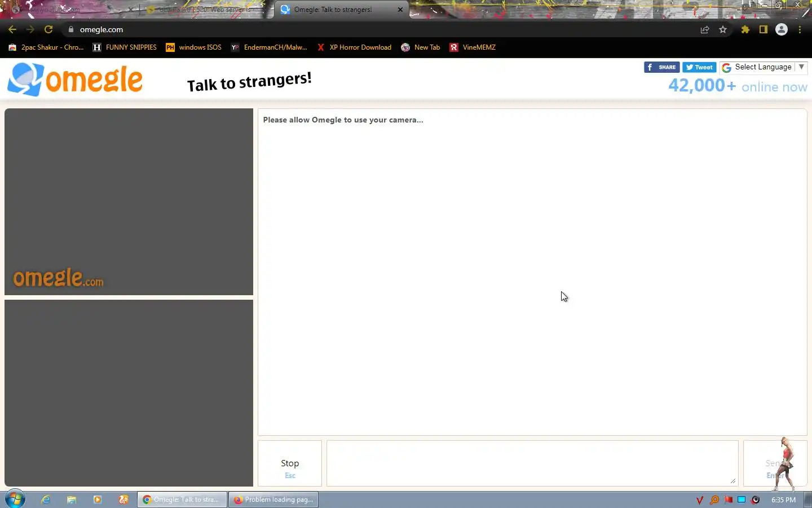The height and width of the screenshot is (508, 812).
Task: Click the red V tray icon
Action: click(x=700, y=500)
